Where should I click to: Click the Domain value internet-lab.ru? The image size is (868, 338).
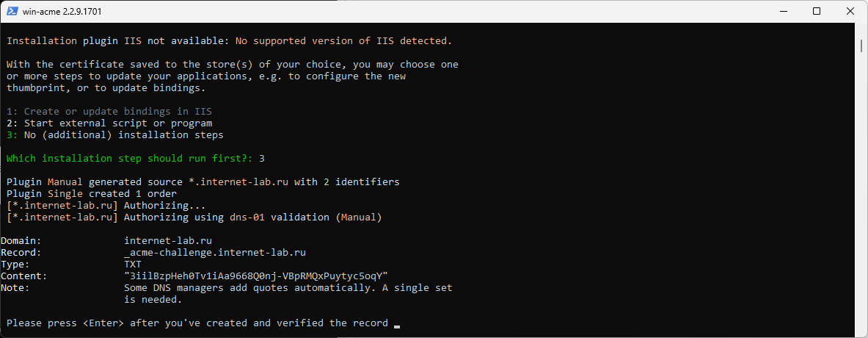(x=168, y=241)
